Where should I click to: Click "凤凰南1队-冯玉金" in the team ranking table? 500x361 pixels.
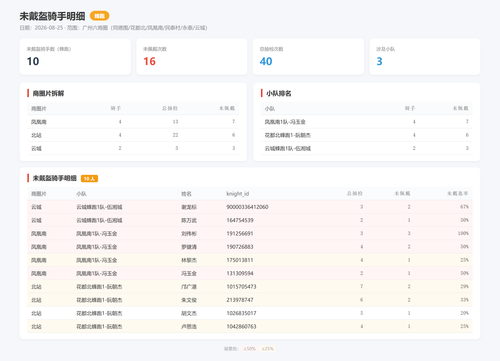285,122
